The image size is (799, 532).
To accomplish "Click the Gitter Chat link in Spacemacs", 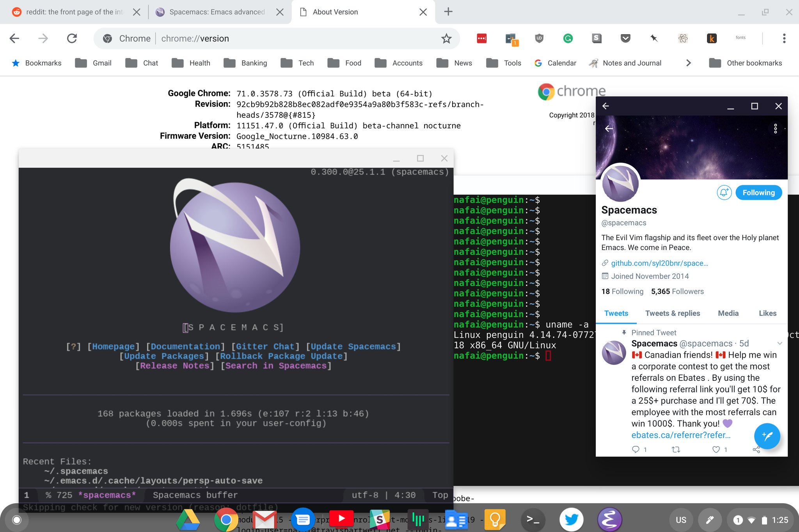I will click(x=265, y=346).
